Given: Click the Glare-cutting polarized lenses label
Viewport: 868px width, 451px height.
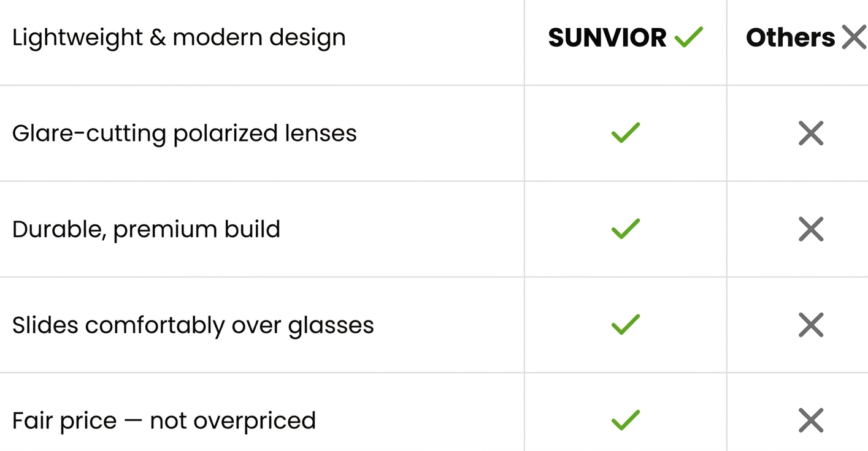Looking at the screenshot, I should pyautogui.click(x=185, y=134).
